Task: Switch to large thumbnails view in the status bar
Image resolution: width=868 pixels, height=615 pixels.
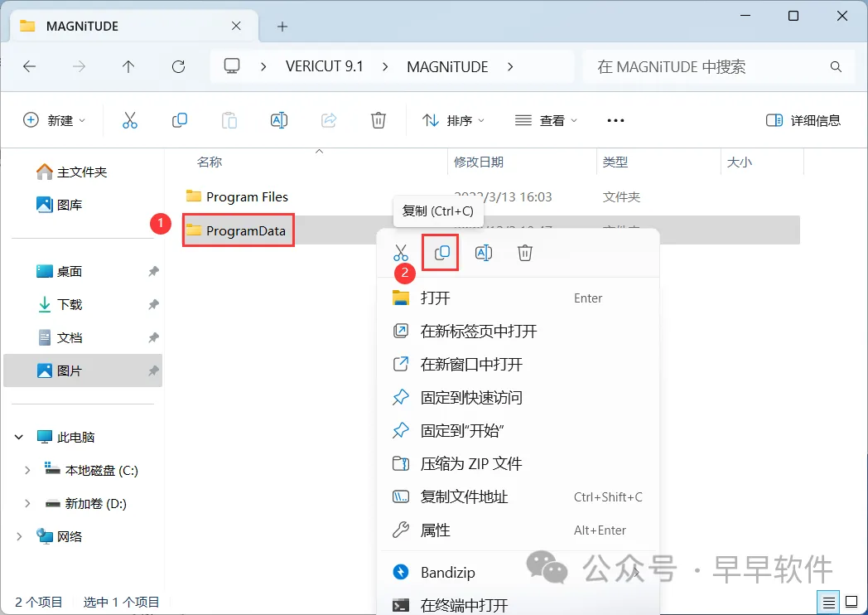Action: point(851,602)
